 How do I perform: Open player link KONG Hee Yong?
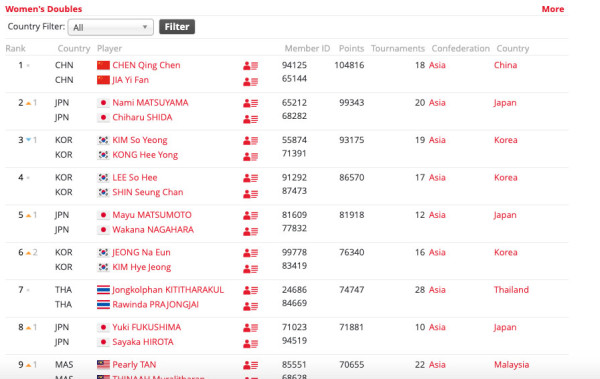(x=145, y=155)
